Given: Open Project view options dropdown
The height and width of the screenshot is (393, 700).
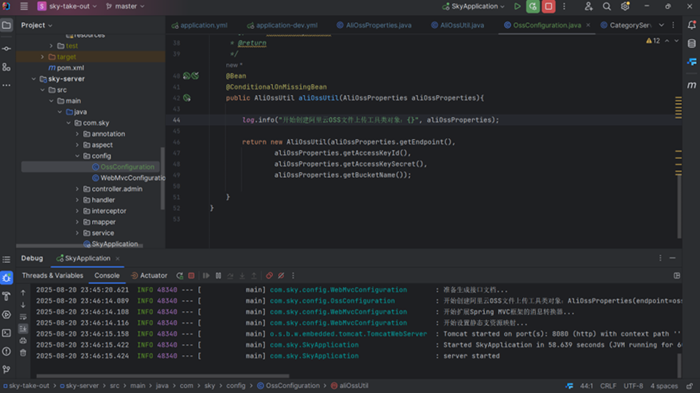Looking at the screenshot, I should coord(37,25).
